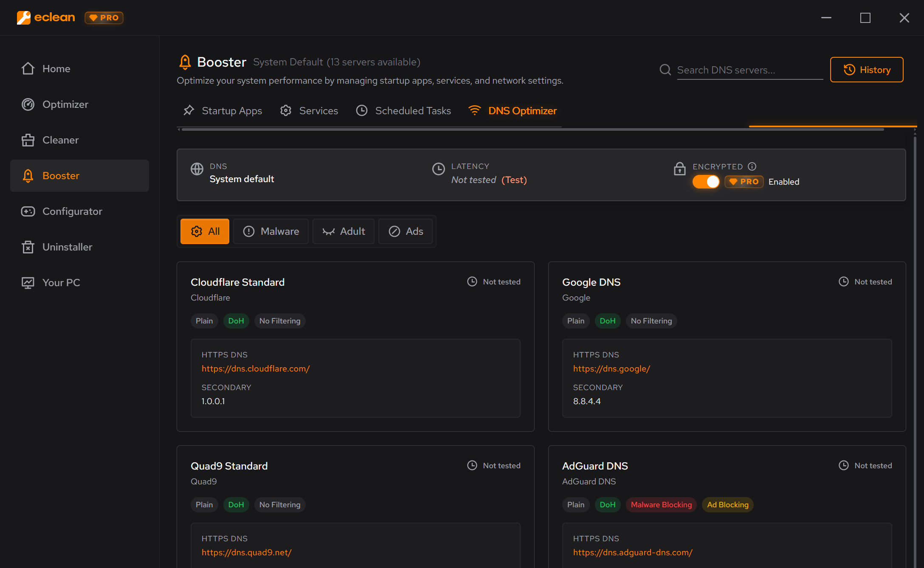
Task: Select the Quad9 Standard card title
Action: 229,466
